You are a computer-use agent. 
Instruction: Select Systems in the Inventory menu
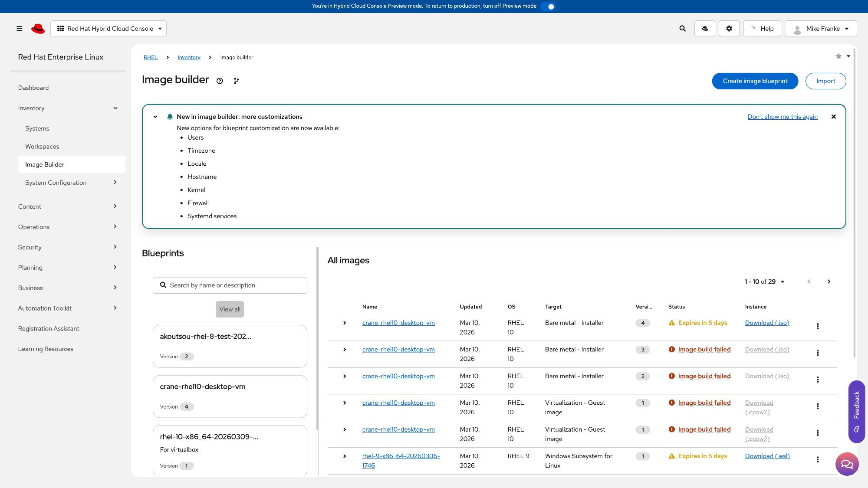[37, 128]
